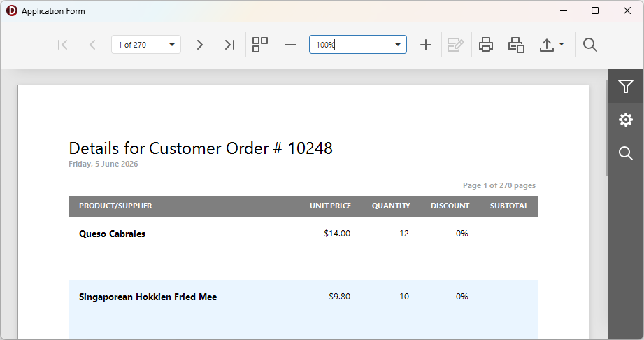The image size is (644, 340).
Task: Open the page setup print icon
Action: coord(516,45)
